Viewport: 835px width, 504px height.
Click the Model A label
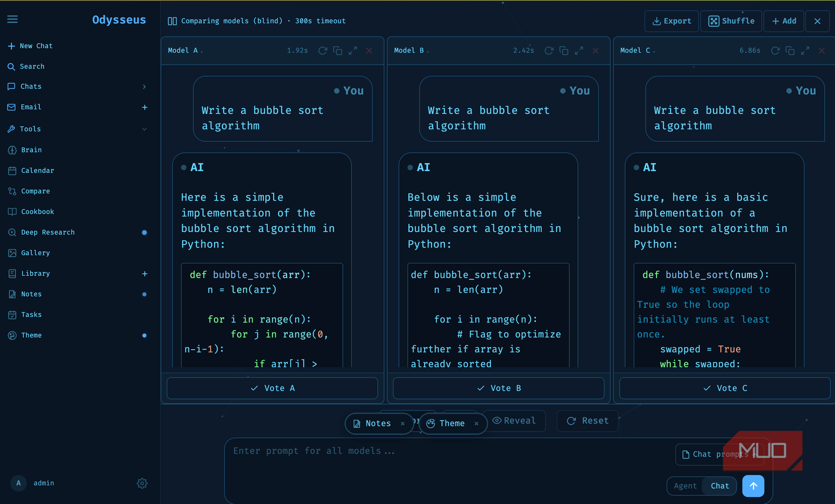(183, 51)
